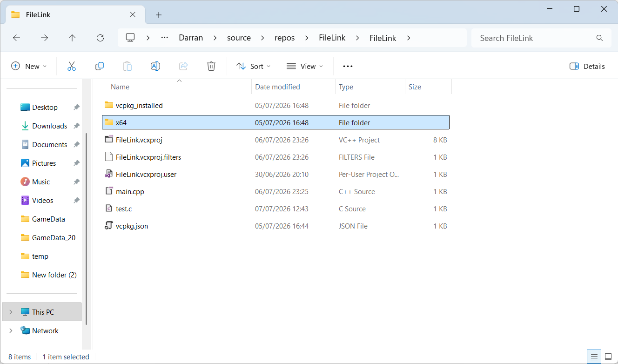Select the main.cpp source file icon
The image size is (618, 364).
point(109,191)
